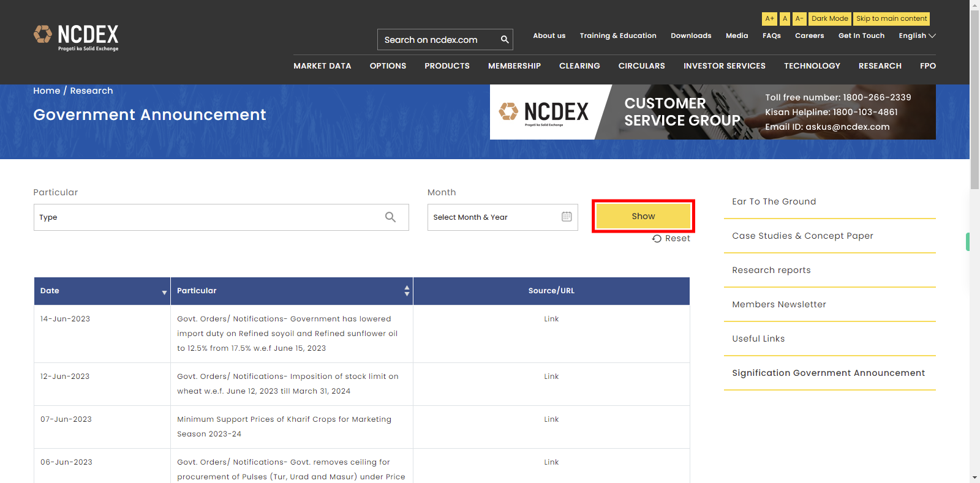Open Useful Links in sidebar
The image size is (980, 483).
click(x=758, y=339)
